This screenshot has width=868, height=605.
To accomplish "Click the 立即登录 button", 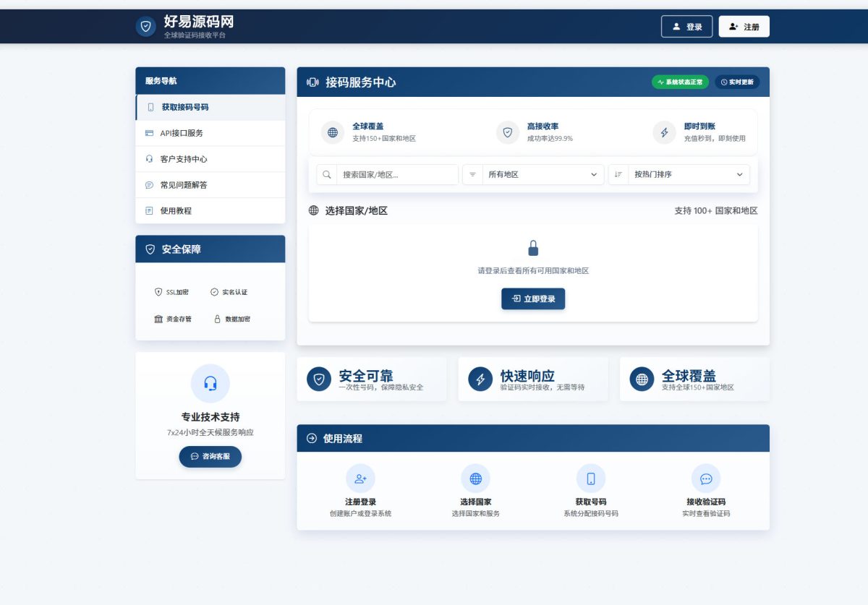I will [533, 299].
